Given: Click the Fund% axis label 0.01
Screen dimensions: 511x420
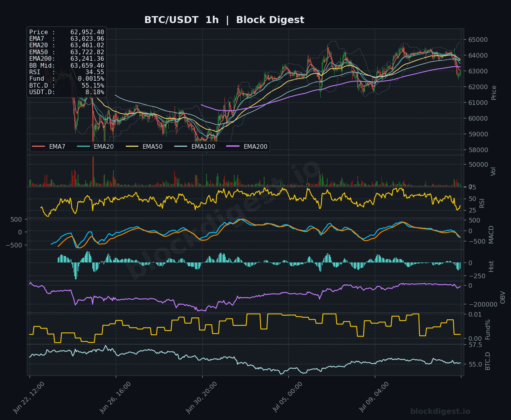Looking at the screenshot, I should point(474,314).
